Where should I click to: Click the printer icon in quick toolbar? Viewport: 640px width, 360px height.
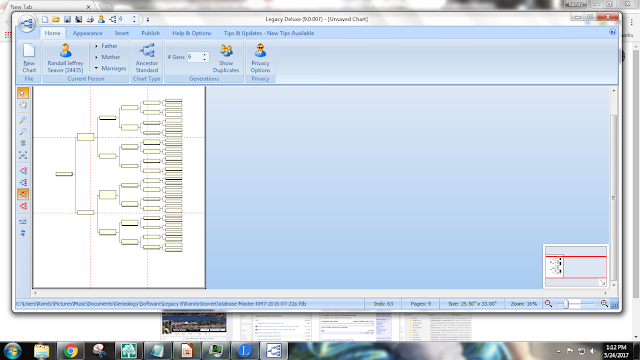point(90,19)
